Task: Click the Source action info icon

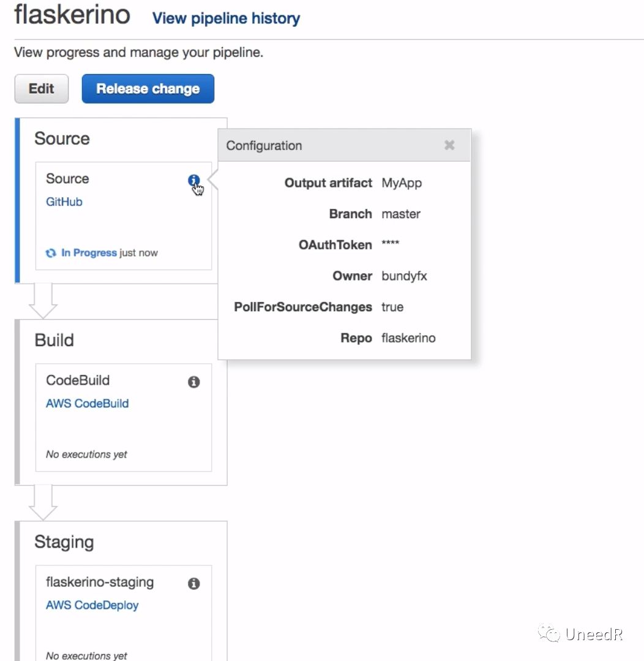Action: pos(193,181)
